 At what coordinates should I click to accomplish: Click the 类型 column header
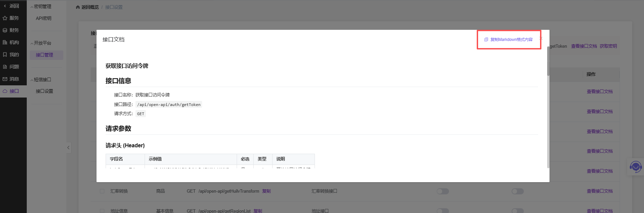(x=262, y=159)
